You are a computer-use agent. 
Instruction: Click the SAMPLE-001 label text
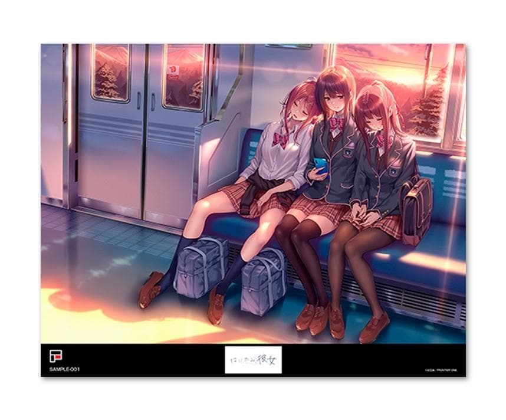[x=60, y=370]
